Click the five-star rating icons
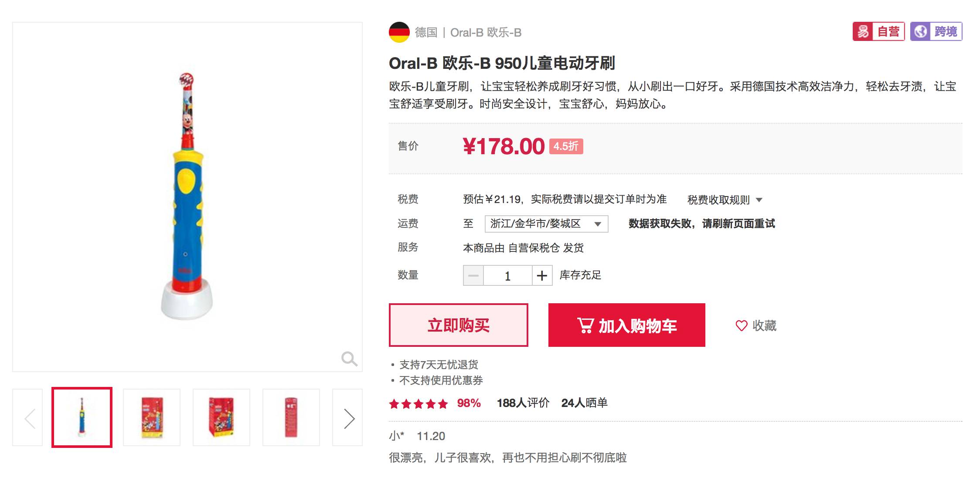 click(x=419, y=403)
